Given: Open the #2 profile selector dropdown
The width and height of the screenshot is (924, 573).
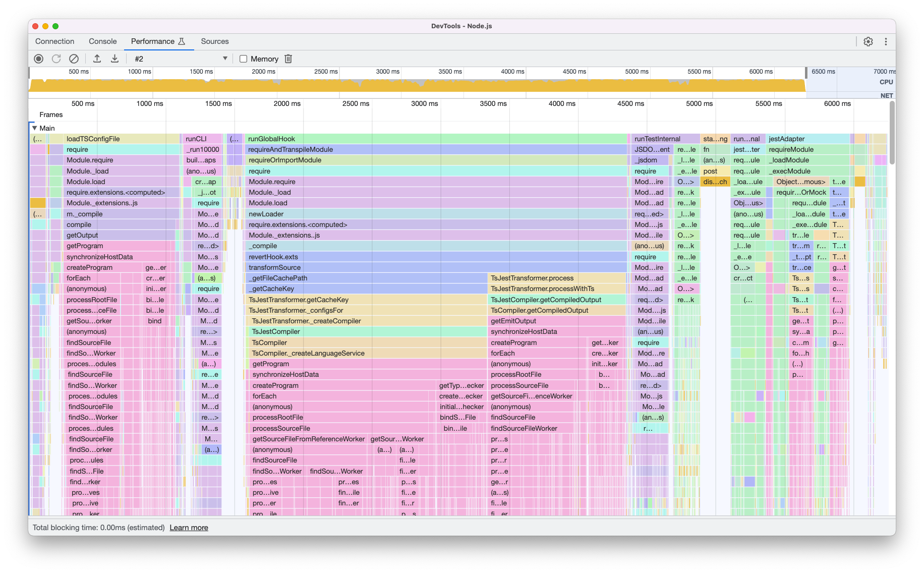Looking at the screenshot, I should pyautogui.click(x=181, y=59).
